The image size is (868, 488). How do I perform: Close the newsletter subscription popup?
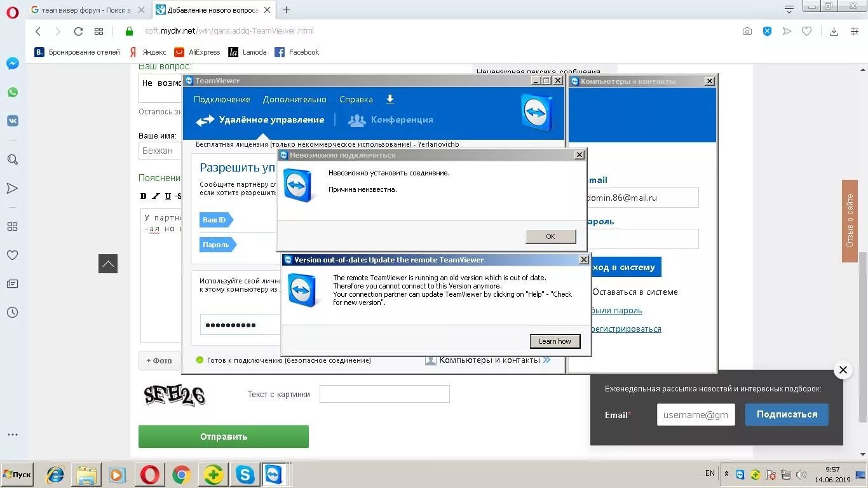(843, 370)
